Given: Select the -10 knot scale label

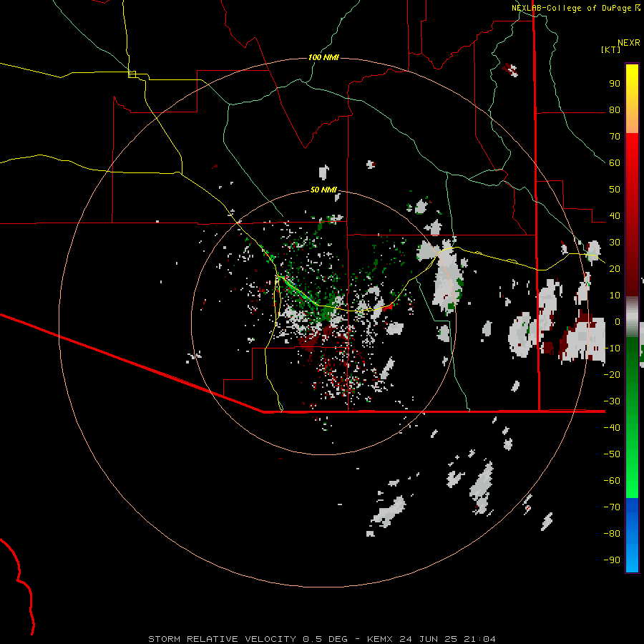Looking at the screenshot, I should pyautogui.click(x=612, y=348).
